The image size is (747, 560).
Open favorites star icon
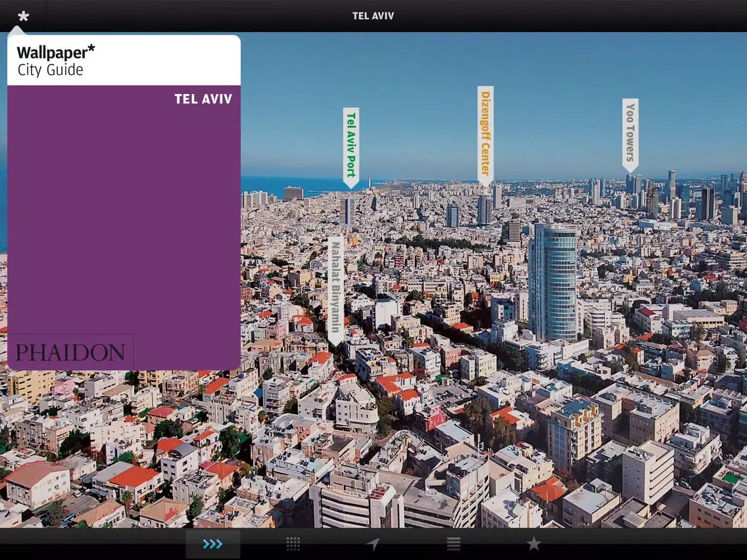tap(533, 544)
